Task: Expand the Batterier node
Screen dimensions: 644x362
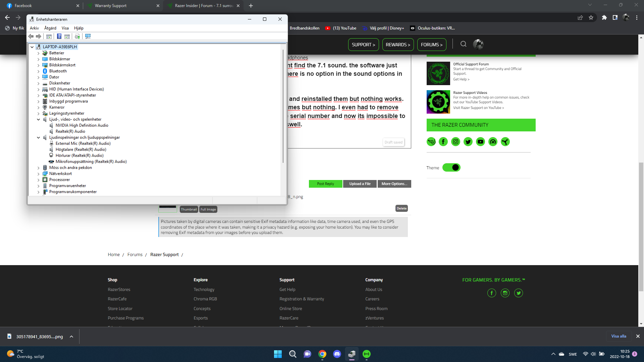Action: tap(38, 53)
